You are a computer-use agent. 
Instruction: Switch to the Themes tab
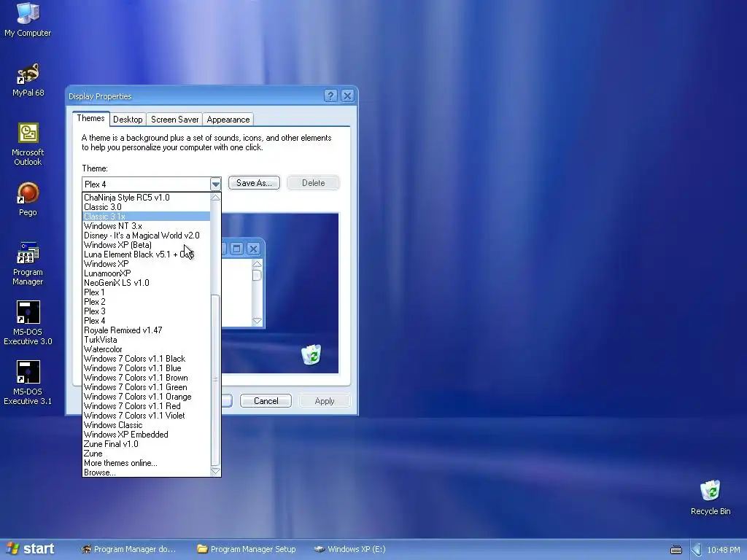90,119
